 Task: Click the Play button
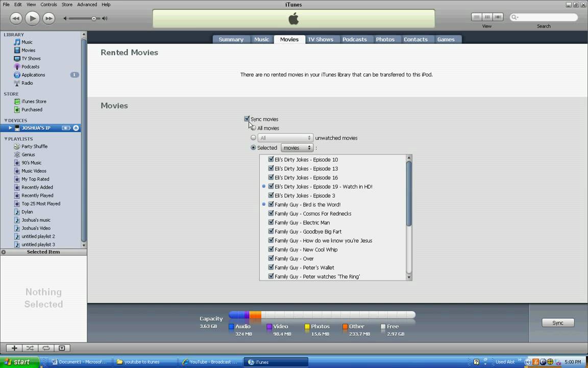tap(32, 18)
